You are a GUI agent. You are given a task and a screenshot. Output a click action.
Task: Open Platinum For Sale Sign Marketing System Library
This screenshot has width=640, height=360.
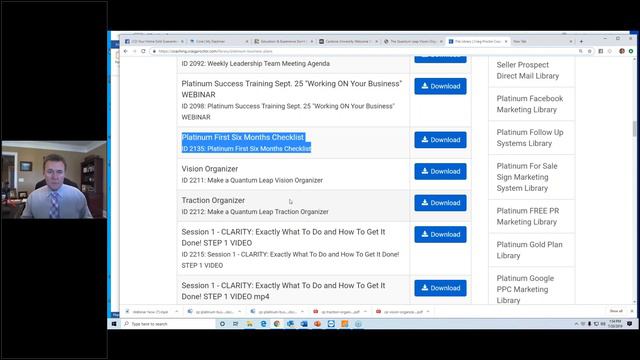click(x=527, y=177)
